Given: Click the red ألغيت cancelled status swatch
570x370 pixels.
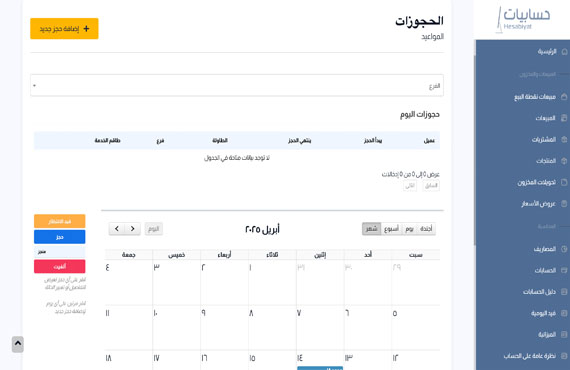Looking at the screenshot, I should tap(60, 266).
